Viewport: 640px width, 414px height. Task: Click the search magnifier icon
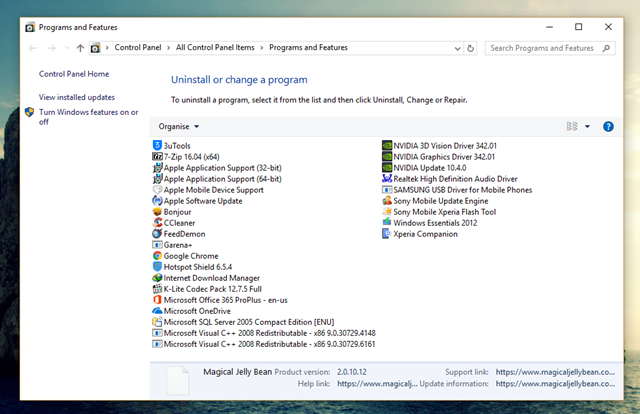point(606,48)
